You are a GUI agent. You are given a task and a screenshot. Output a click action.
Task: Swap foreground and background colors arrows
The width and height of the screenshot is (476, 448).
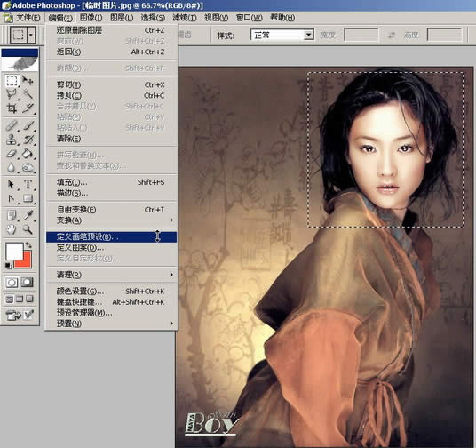[x=28, y=244]
